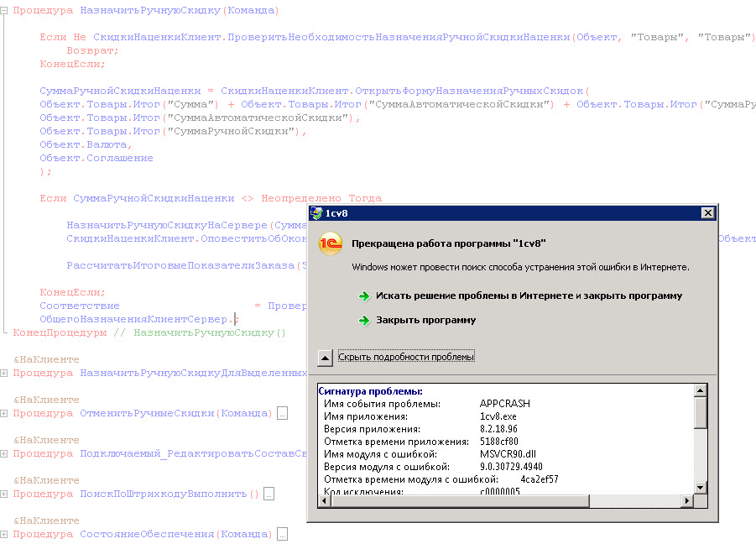Image resolution: width=756 pixels, height=544 pixels.
Task: Click the Объект.Соглашение line in the code
Action: [96, 158]
